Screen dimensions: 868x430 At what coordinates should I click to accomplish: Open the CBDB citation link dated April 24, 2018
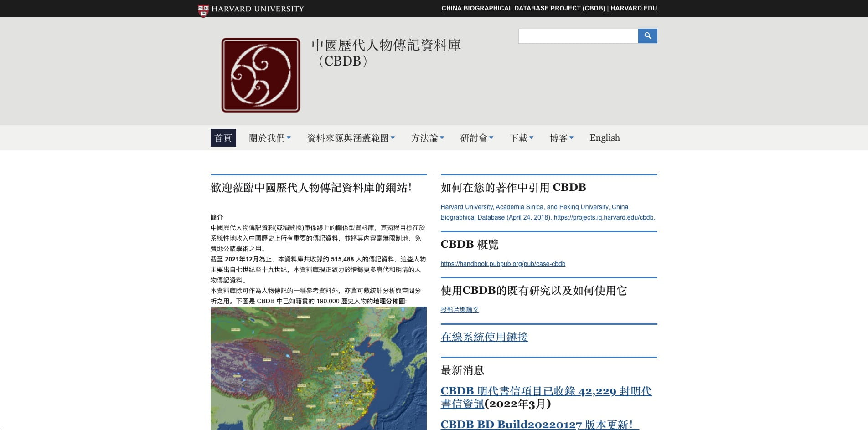tap(547, 212)
